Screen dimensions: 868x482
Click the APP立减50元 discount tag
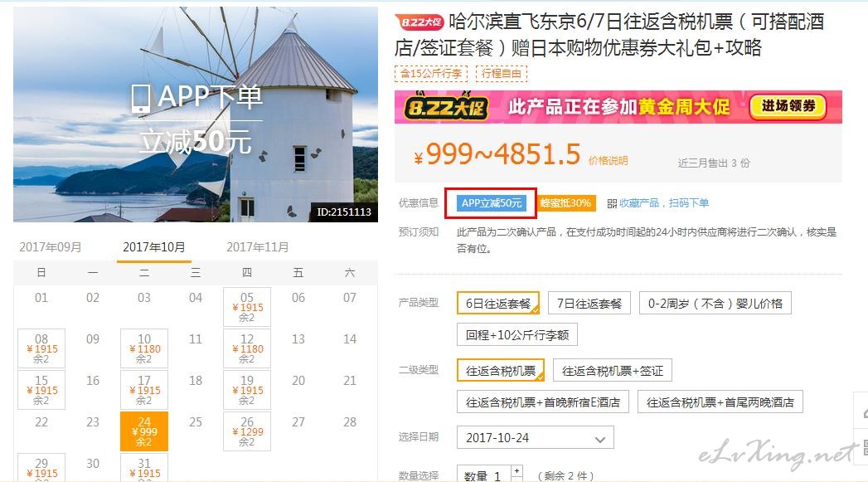click(x=492, y=203)
